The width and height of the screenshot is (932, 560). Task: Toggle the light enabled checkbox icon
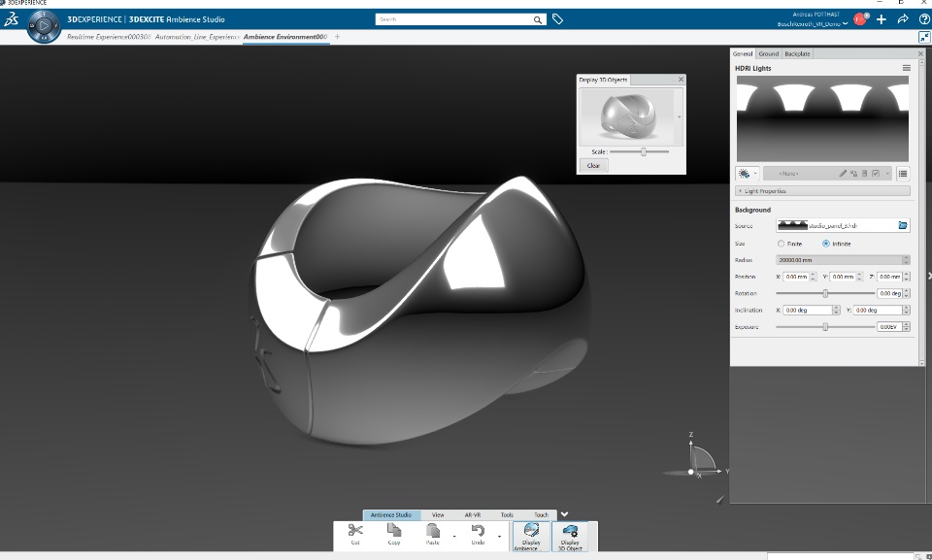pyautogui.click(x=876, y=174)
